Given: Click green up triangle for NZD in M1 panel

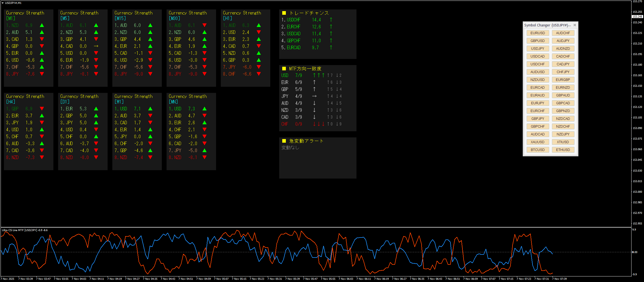Looking at the screenshot, I should pos(42,25).
